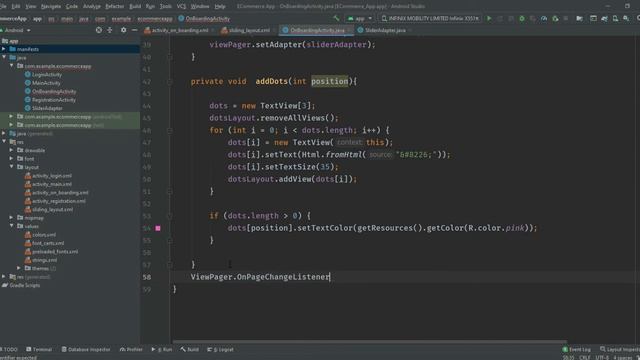Expand the font folder

[x=11, y=158]
